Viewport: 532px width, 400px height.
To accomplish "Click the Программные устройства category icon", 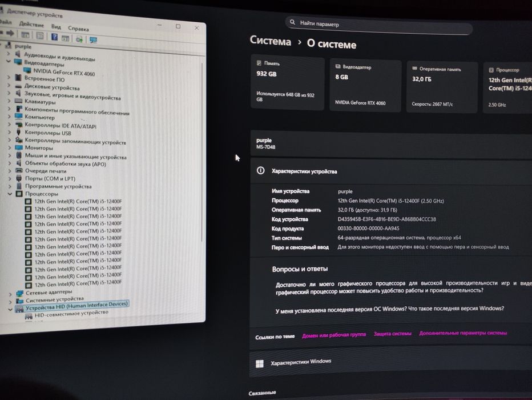I will (x=19, y=186).
